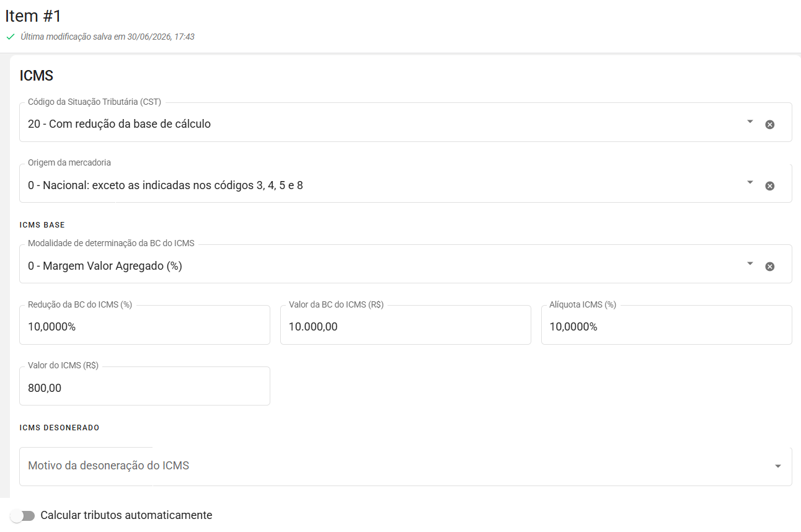Open the Código da Situação Tributária dropdown arrow
Image resolution: width=801 pixels, height=532 pixels.
750,122
